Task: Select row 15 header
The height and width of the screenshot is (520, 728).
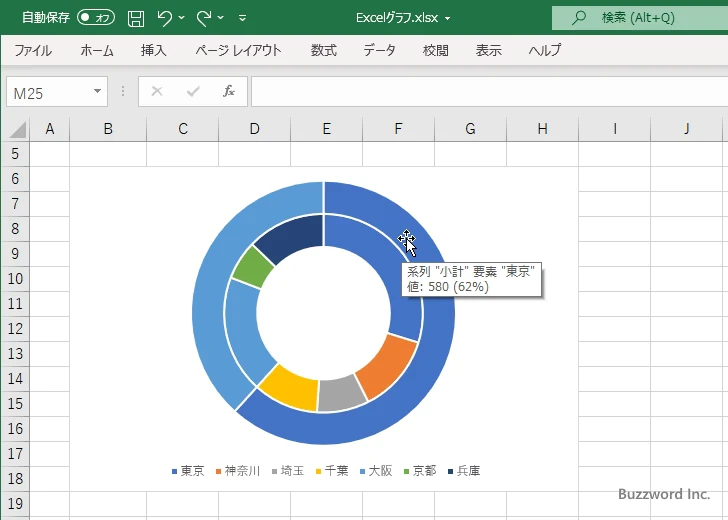Action: point(15,403)
